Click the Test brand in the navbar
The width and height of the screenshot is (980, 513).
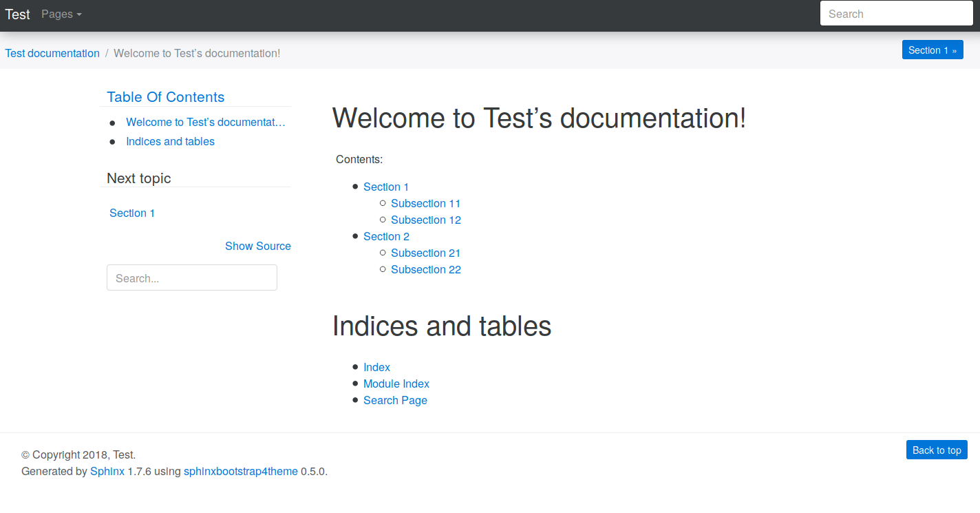(17, 14)
